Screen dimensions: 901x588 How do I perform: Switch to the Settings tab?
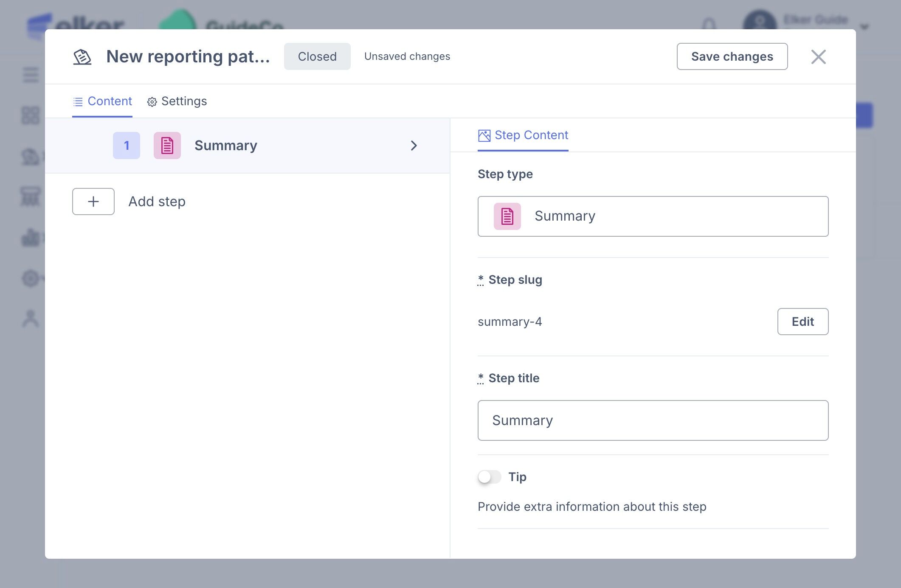177,101
